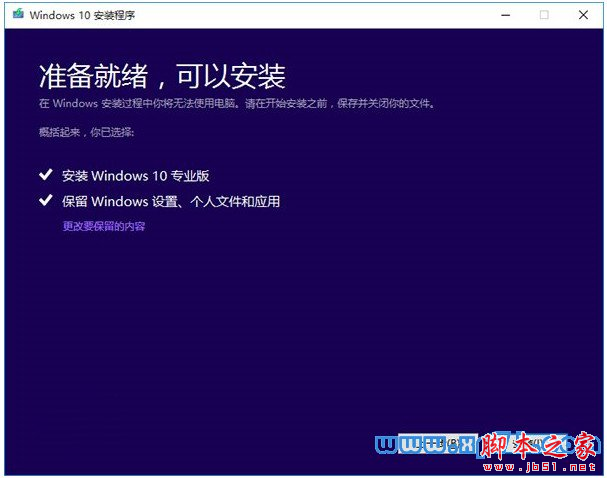607x478 pixels.
Task: Click the 准备就绪，可以安装 heading
Action: pyautogui.click(x=162, y=76)
